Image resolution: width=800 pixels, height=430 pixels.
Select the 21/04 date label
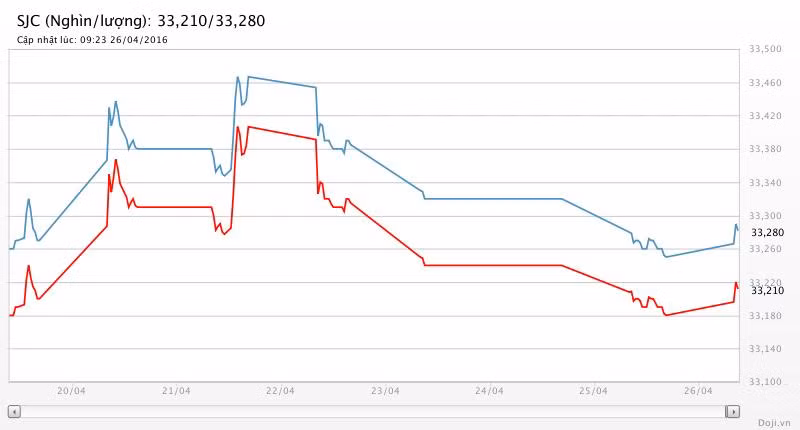175,391
